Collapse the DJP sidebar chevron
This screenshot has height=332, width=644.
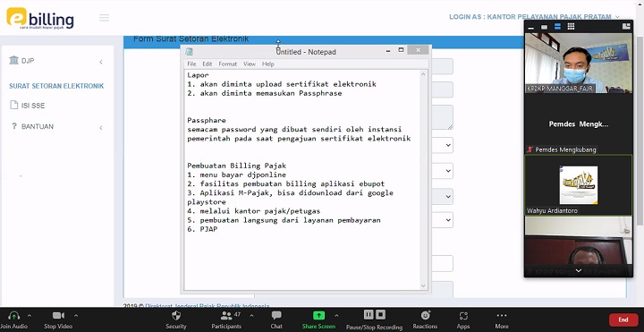[x=101, y=62]
